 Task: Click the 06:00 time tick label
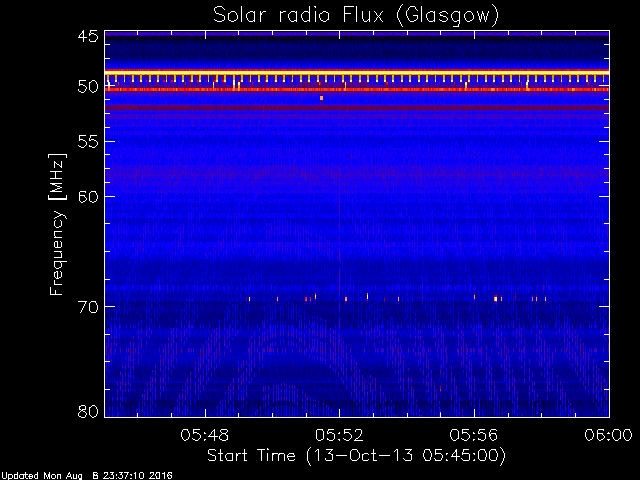coord(609,435)
